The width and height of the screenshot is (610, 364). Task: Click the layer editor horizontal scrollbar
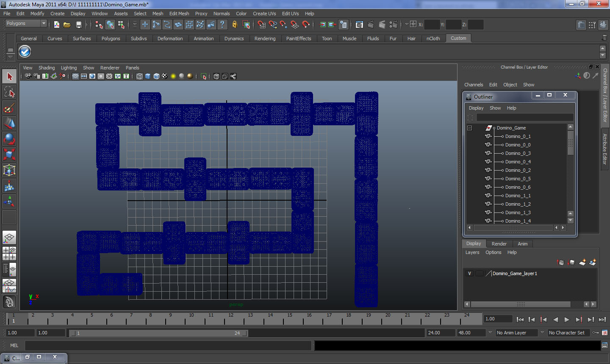(x=521, y=304)
